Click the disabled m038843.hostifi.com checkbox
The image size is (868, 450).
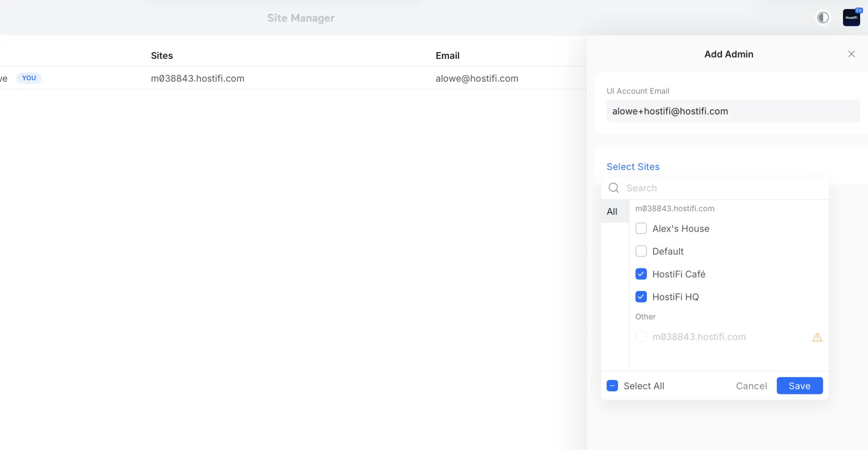click(x=641, y=336)
